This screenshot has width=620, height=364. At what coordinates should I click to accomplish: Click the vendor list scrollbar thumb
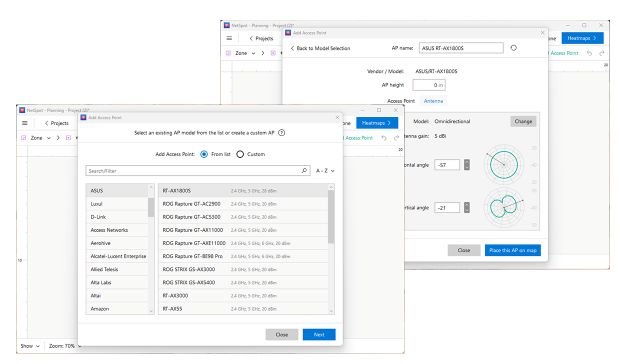tap(151, 207)
